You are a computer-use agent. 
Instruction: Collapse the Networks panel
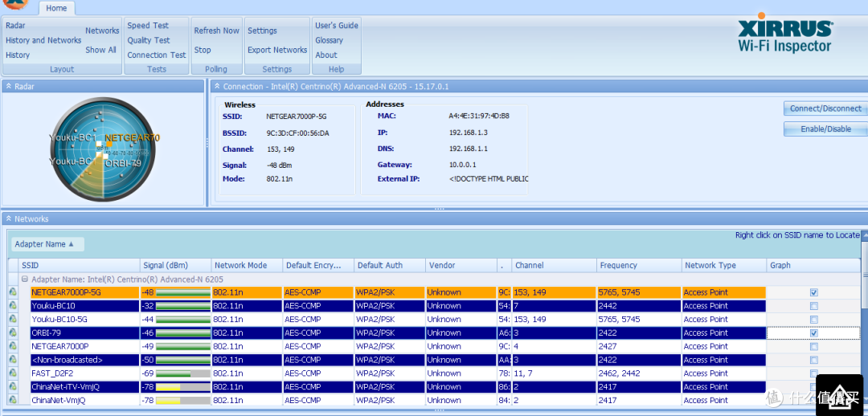(9, 219)
